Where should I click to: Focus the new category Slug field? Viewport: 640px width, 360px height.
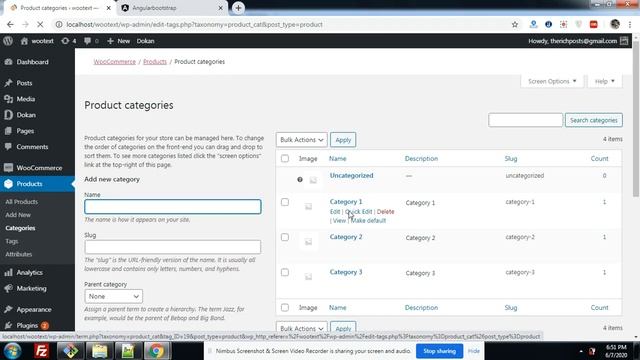[173, 247]
